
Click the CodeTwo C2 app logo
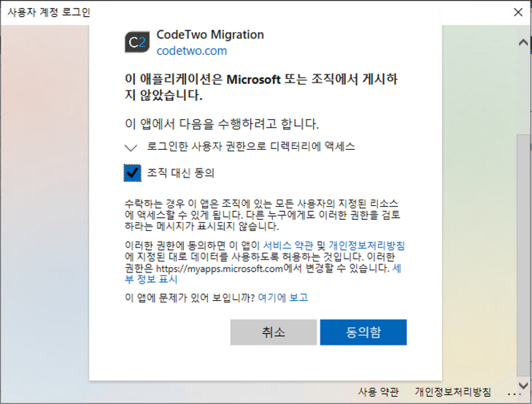pos(137,42)
